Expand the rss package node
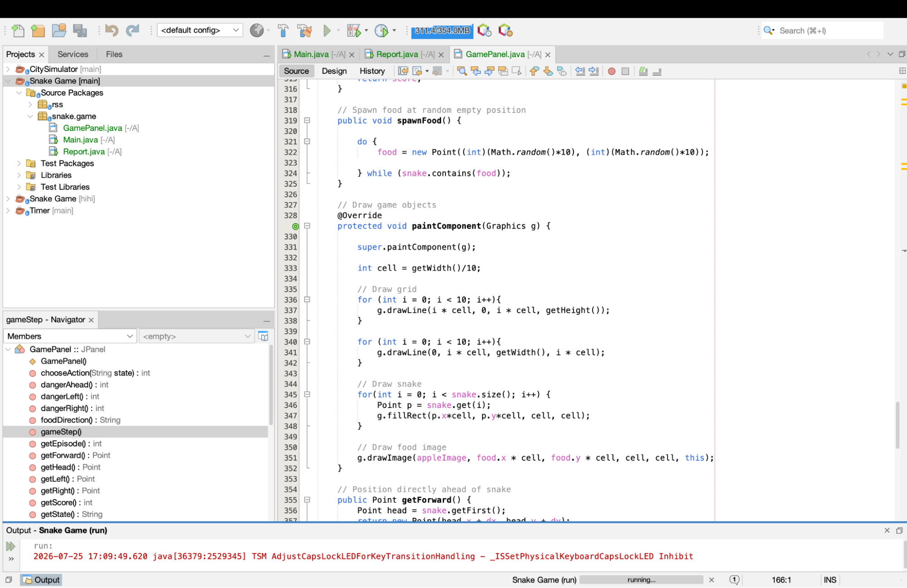 tap(30, 104)
